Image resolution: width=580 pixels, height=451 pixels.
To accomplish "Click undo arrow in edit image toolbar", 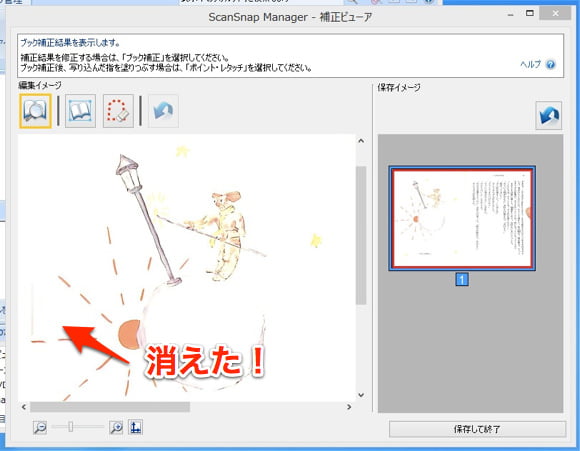I will [163, 111].
